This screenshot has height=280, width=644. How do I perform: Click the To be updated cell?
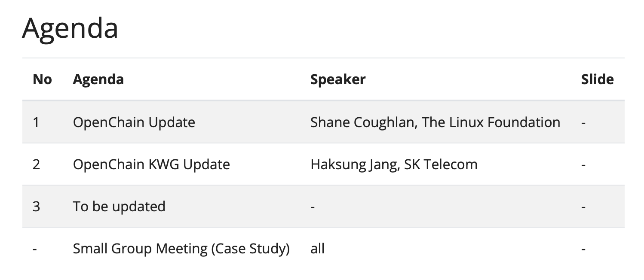(119, 207)
